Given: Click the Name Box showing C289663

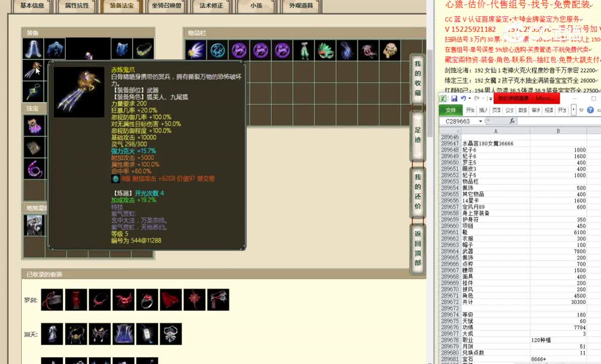Looking at the screenshot, I should (x=458, y=121).
